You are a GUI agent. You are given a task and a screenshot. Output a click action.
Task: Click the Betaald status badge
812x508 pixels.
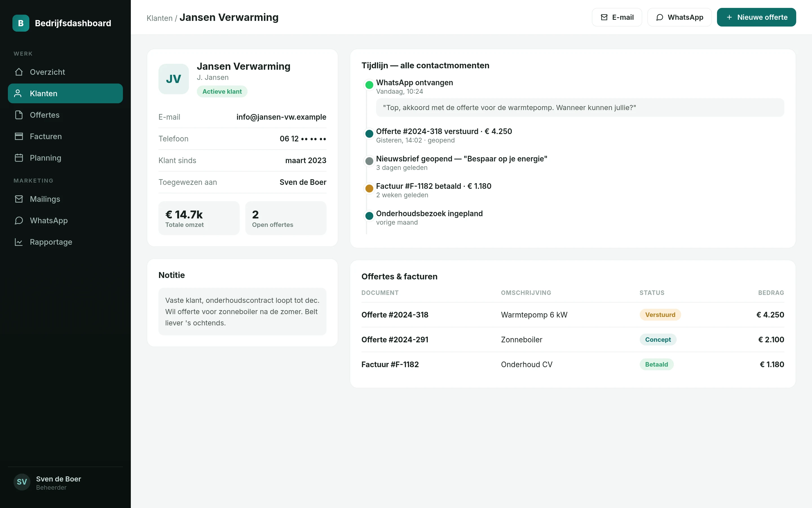[656, 365]
